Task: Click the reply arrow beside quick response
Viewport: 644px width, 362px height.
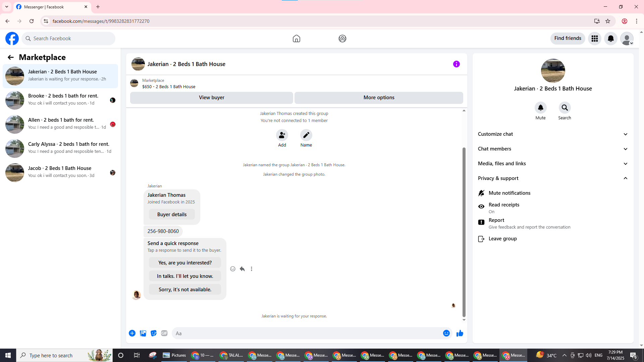Action: [242, 269]
